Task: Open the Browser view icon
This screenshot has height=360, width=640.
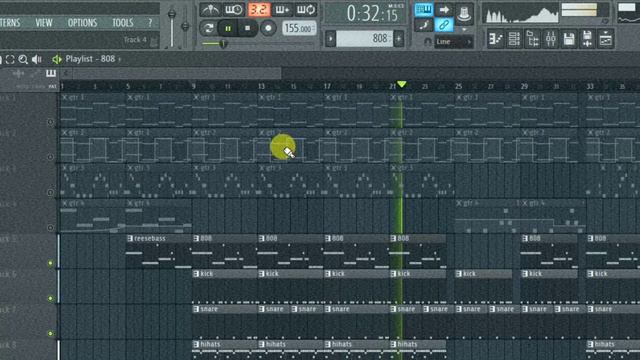Action: (x=533, y=39)
